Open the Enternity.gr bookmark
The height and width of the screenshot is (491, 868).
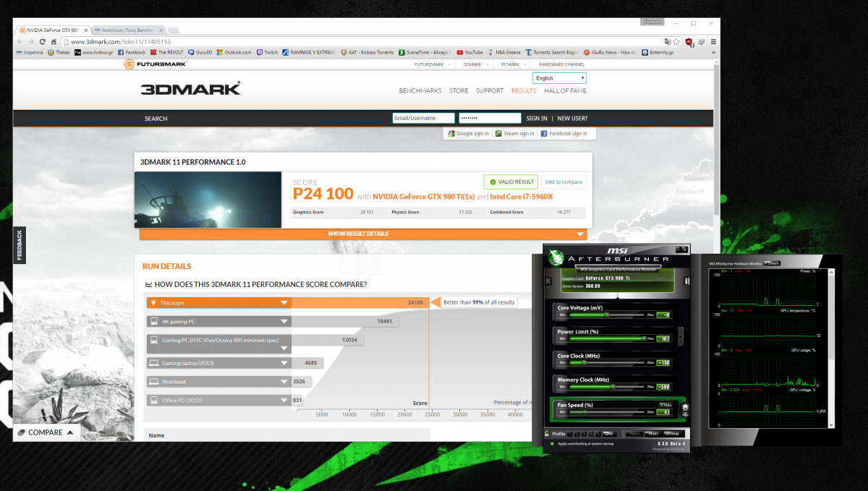[x=658, y=52]
